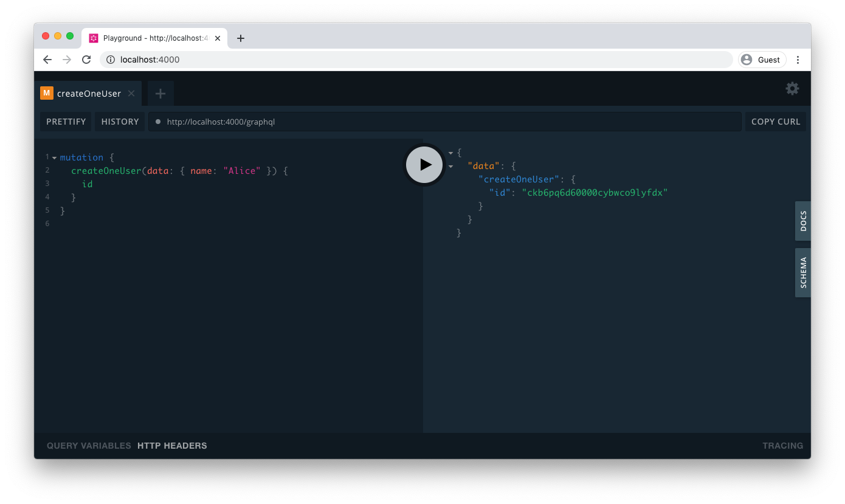Screen dimensions: 845x504
Task: Go forward in browser history
Action: [x=67, y=60]
